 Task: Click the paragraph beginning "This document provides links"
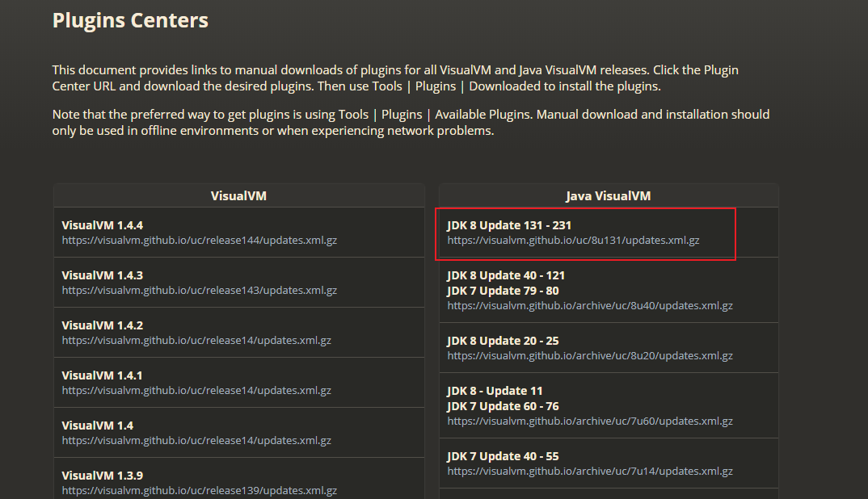tap(395, 78)
